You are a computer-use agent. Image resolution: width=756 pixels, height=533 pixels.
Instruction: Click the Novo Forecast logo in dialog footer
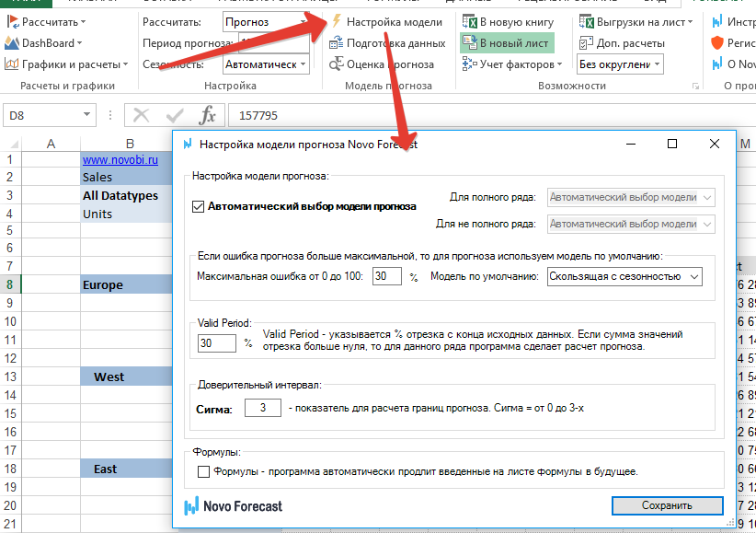coord(233,506)
